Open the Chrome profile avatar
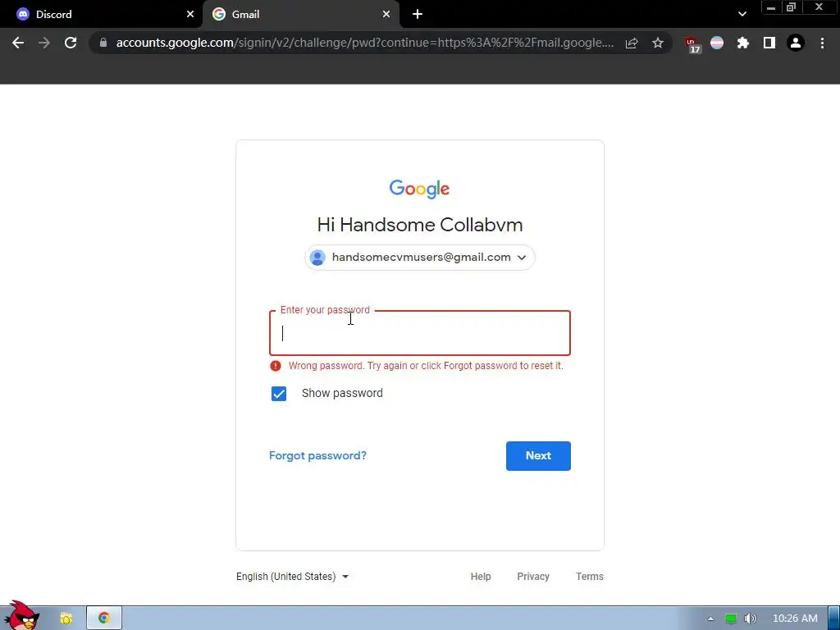840x630 pixels. pyautogui.click(x=796, y=43)
